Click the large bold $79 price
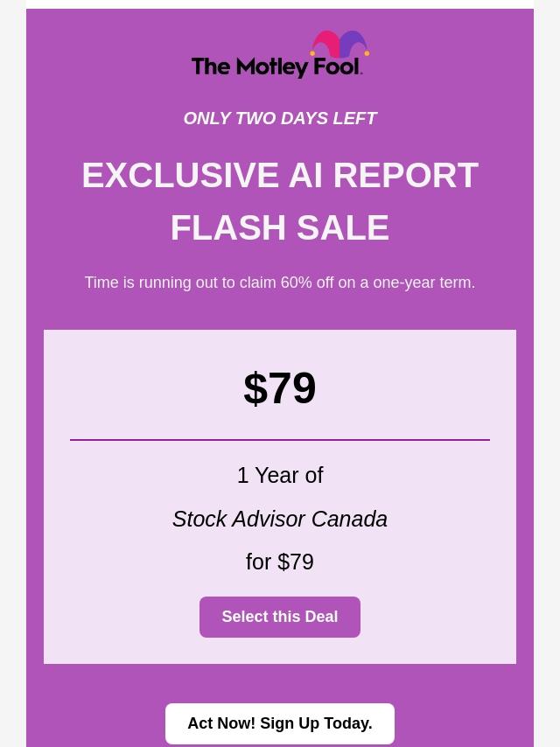 point(280,388)
